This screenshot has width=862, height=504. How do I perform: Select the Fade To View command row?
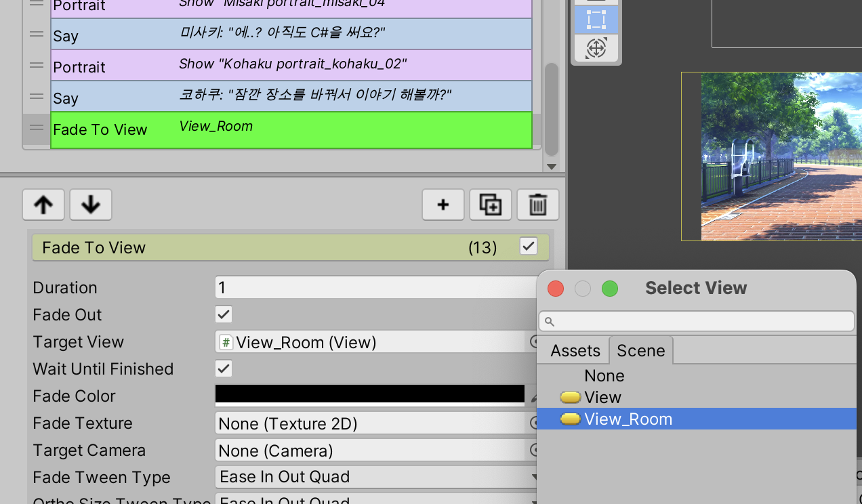(x=291, y=130)
